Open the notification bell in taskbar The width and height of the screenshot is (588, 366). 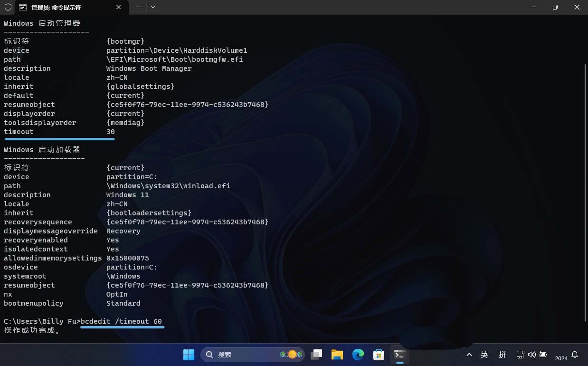click(575, 355)
